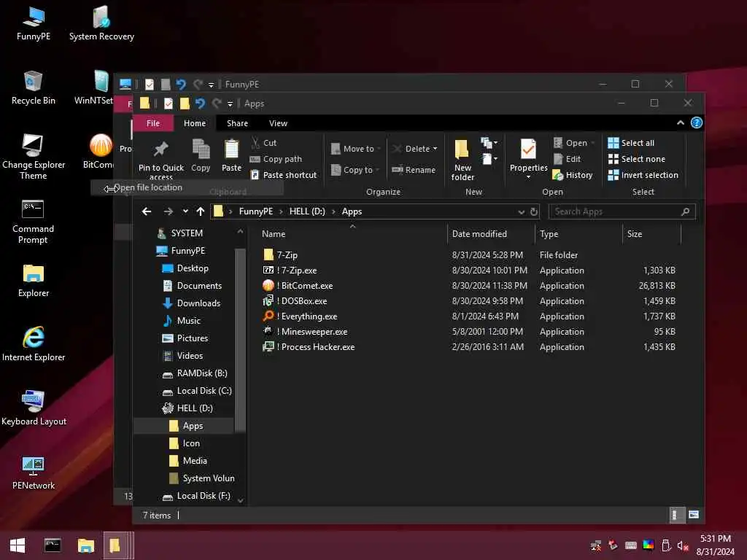Click HELL (D:) breadcrumb segment
747x560 pixels.
307,211
